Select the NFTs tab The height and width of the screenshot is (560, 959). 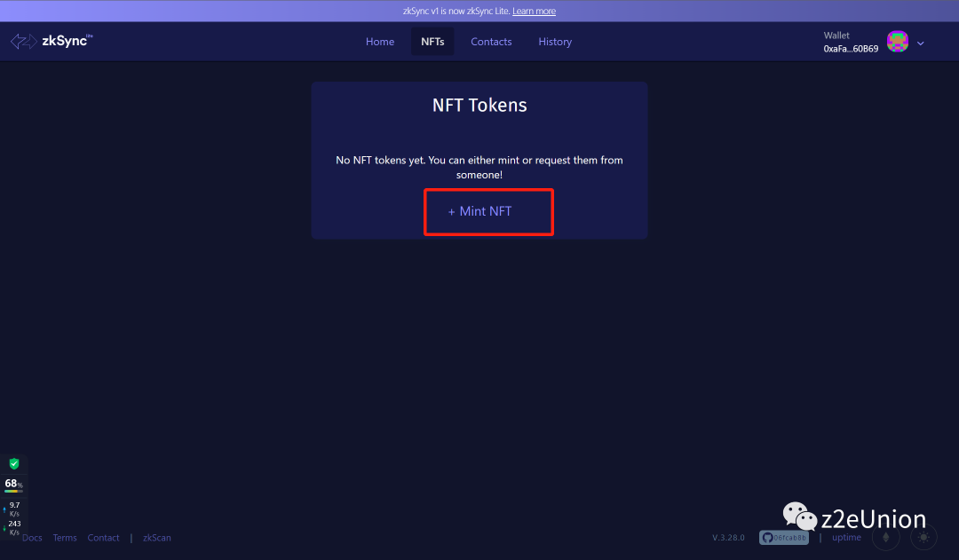[432, 42]
